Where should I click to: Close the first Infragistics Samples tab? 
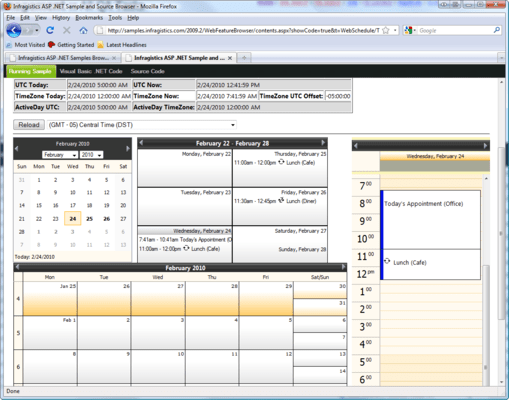114,58
